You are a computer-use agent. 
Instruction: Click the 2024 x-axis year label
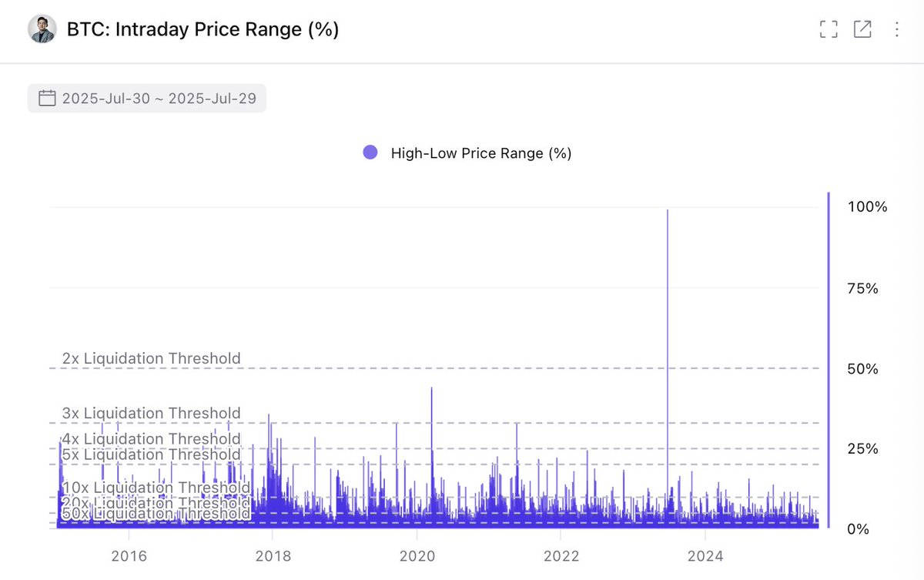[x=705, y=556]
